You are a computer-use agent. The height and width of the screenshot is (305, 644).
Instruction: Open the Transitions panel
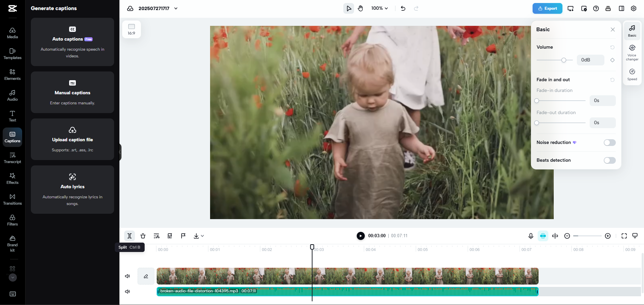(x=12, y=199)
